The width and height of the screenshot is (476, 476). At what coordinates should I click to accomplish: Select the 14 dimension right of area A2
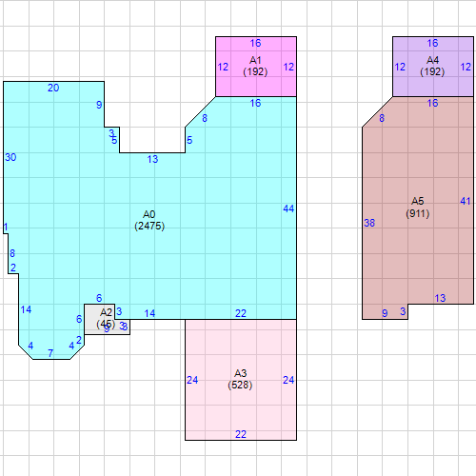click(149, 313)
